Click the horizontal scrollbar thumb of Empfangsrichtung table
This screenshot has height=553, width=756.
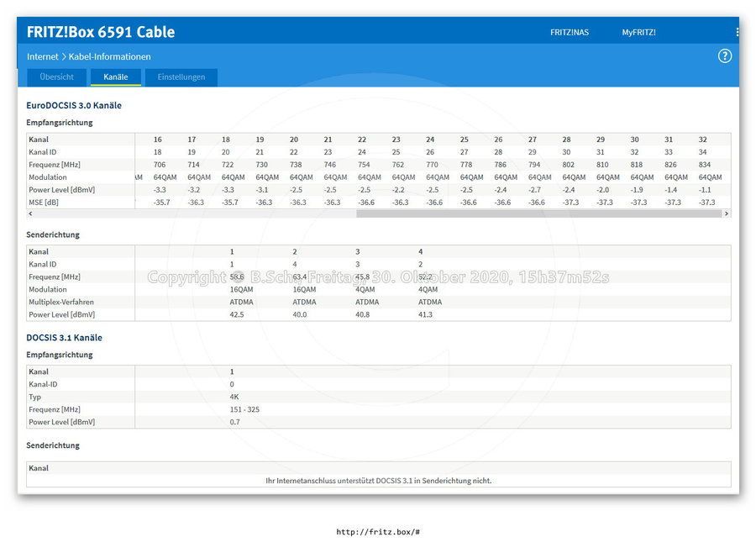tap(539, 213)
